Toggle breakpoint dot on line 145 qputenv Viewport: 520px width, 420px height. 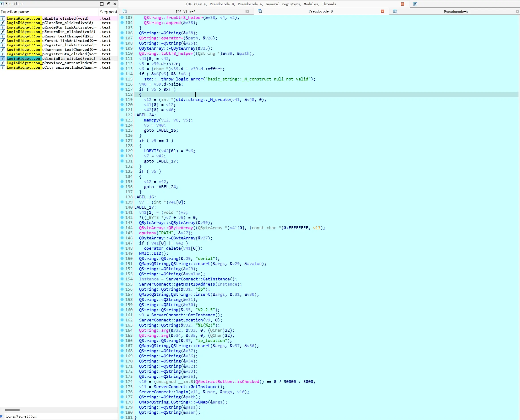(x=122, y=233)
